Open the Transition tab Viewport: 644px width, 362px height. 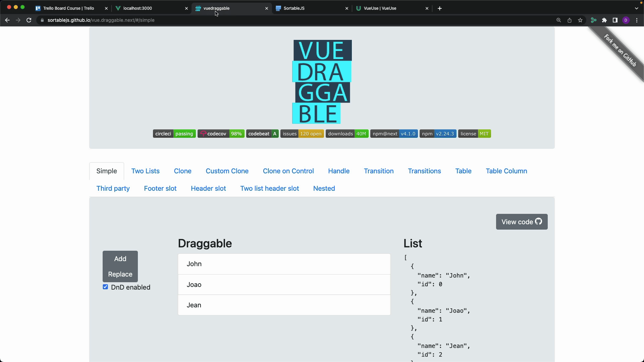click(x=379, y=171)
